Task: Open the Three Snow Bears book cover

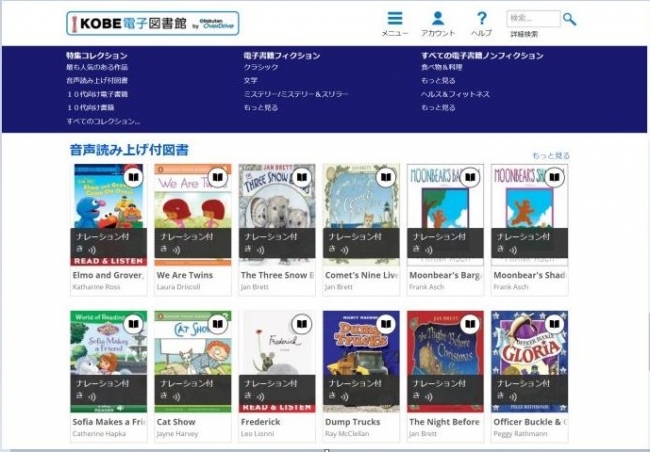Action: point(277,215)
